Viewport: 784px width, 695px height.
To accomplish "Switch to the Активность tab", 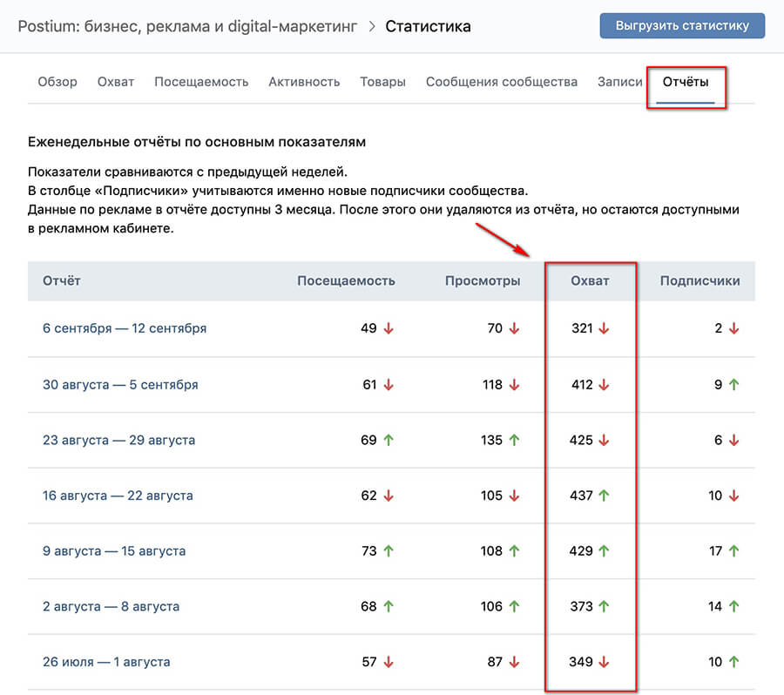I will (x=304, y=81).
